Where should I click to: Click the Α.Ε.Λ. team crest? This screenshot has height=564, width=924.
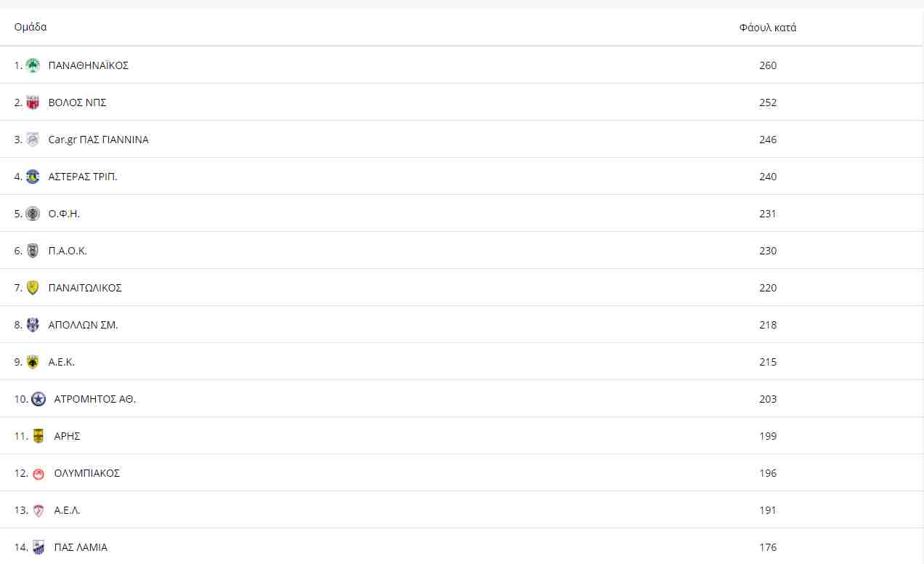pos(38,510)
